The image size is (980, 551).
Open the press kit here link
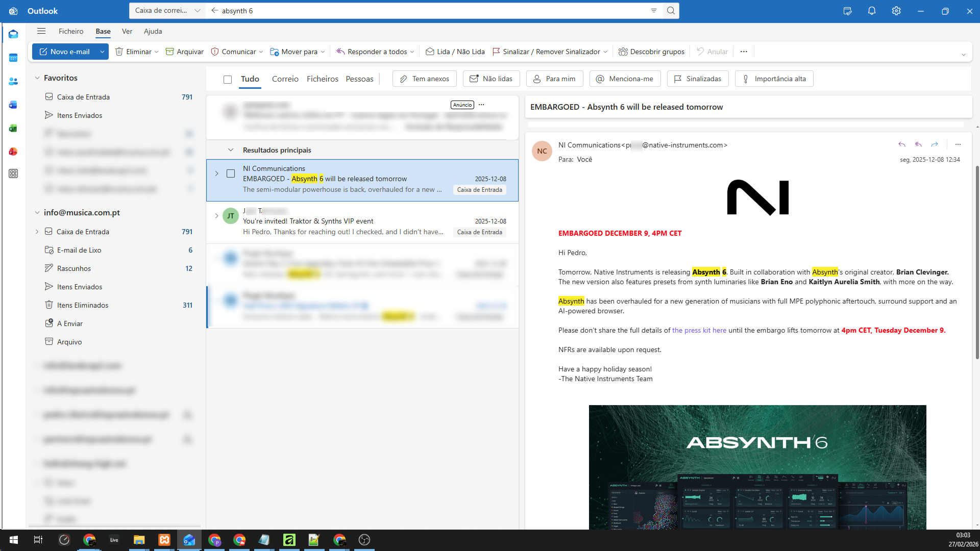[699, 330]
